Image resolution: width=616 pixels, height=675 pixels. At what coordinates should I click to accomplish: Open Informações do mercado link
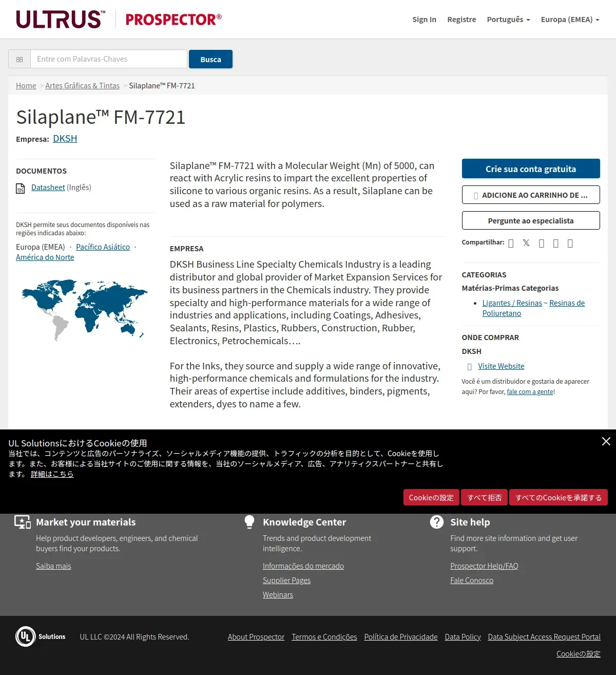tap(303, 566)
